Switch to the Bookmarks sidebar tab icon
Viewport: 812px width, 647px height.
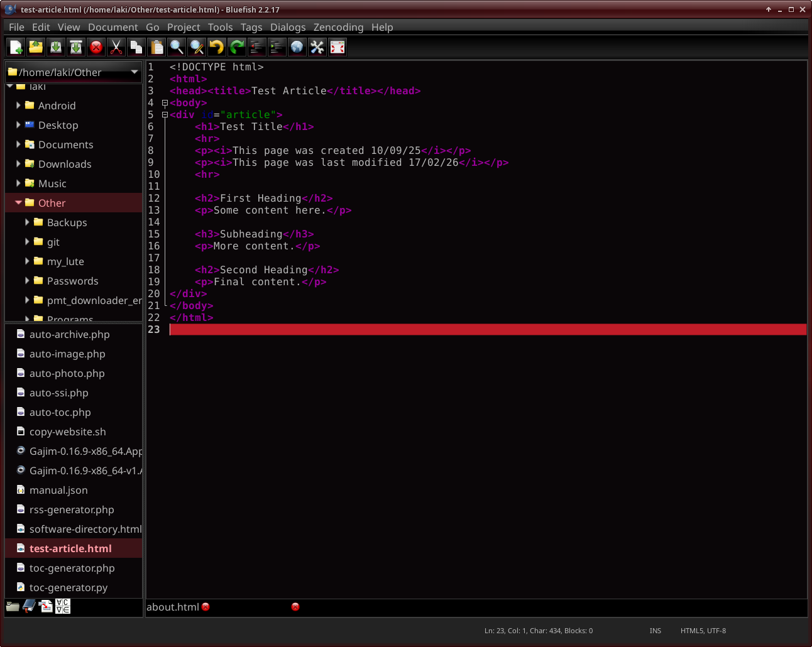pos(29,606)
